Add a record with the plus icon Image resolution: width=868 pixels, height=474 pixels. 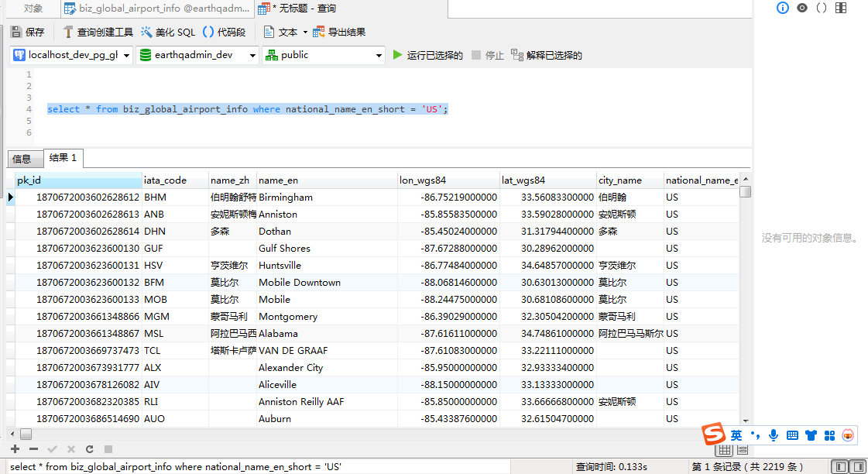tap(15, 449)
